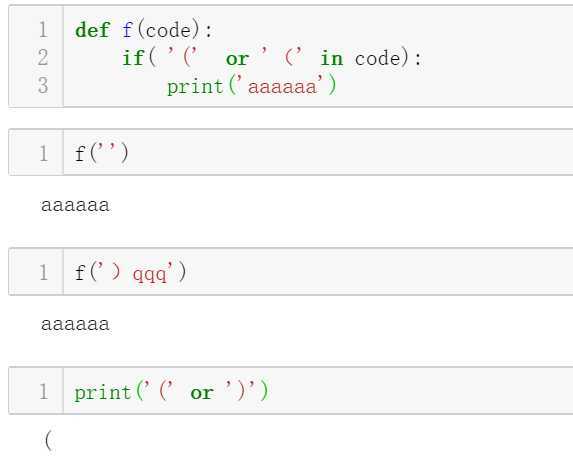This screenshot has width=573, height=463.
Task: Click the 'qqq' string text
Action: pos(149,274)
